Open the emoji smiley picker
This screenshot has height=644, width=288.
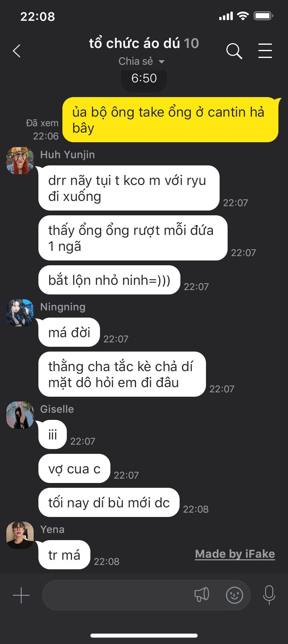tap(234, 595)
